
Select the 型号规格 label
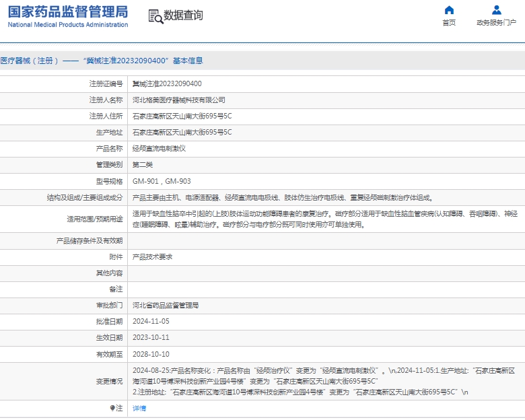[110, 181]
